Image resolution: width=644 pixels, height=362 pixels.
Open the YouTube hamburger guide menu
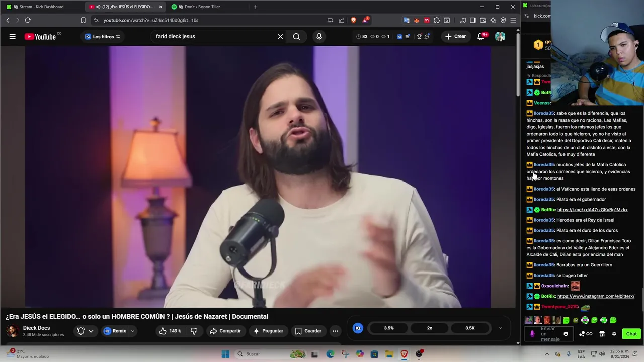[12, 36]
